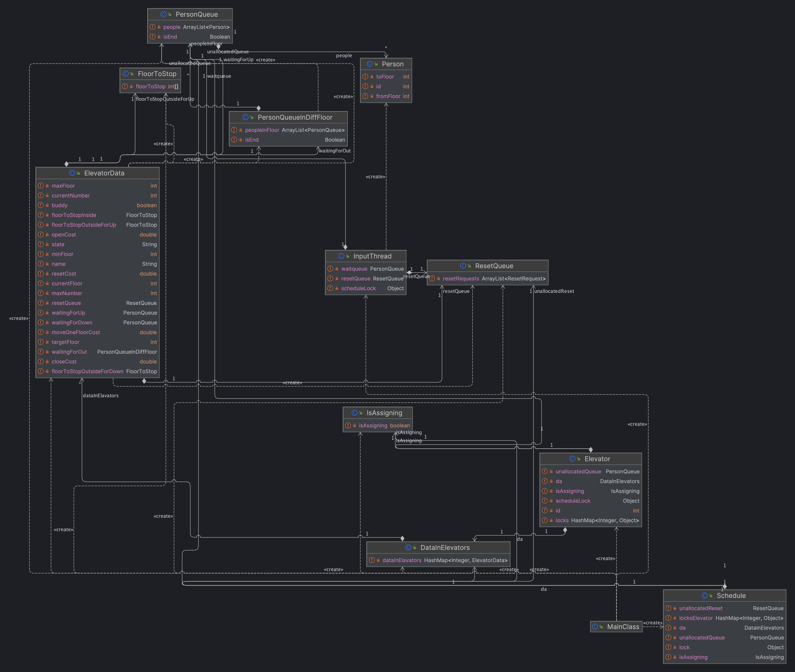The height and width of the screenshot is (672, 795).
Task: Click the targetFloor field in ElevatorData
Action: point(98,342)
